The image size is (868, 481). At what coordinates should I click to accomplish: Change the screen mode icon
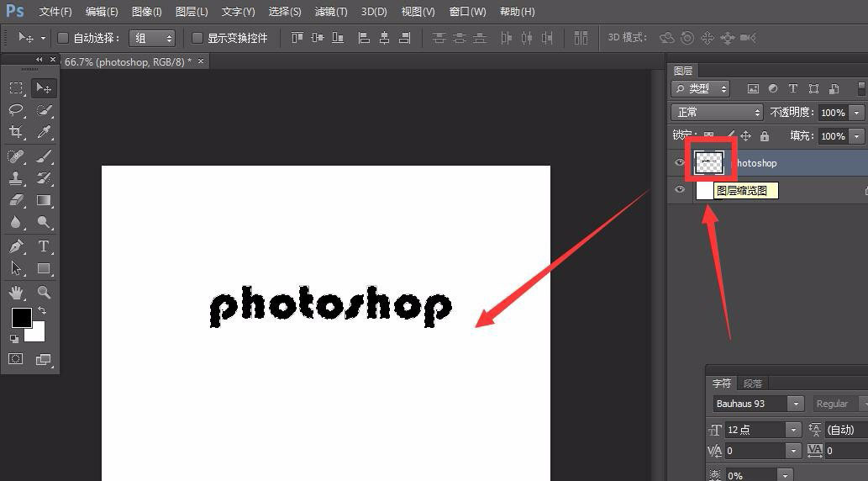tap(43, 359)
